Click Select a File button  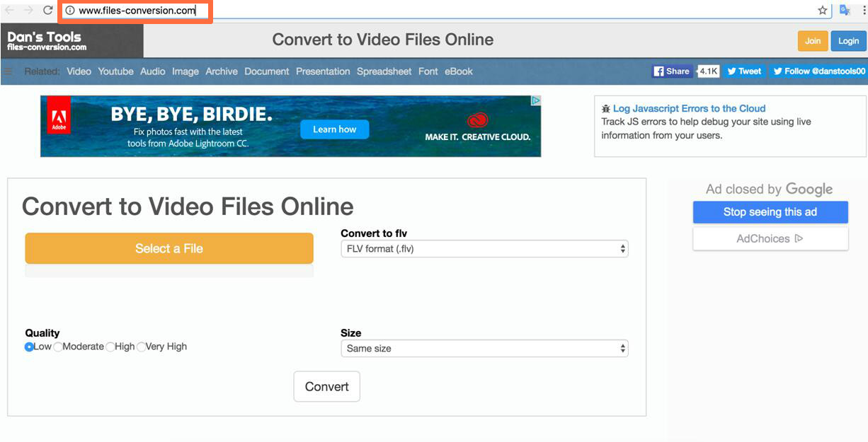169,249
